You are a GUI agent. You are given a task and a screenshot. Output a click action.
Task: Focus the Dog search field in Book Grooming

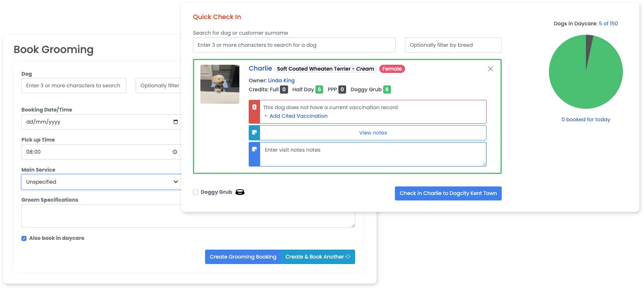[74, 85]
